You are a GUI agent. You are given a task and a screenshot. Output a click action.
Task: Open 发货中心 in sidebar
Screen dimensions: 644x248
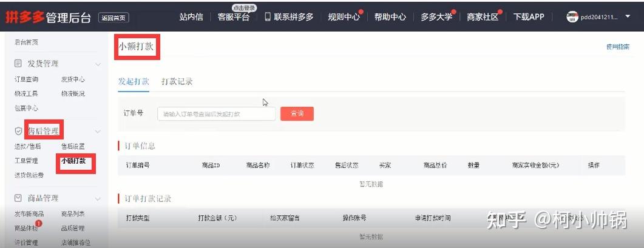click(73, 79)
